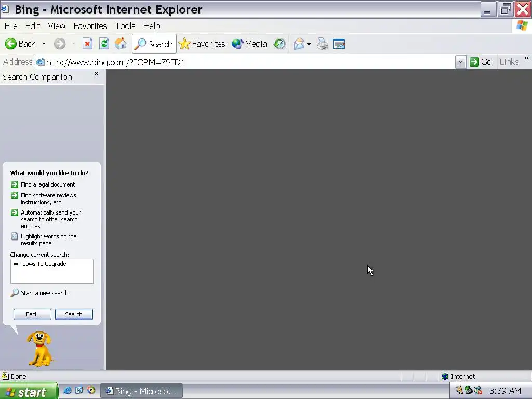
Task: Click the second system tray icon
Action: 469,391
